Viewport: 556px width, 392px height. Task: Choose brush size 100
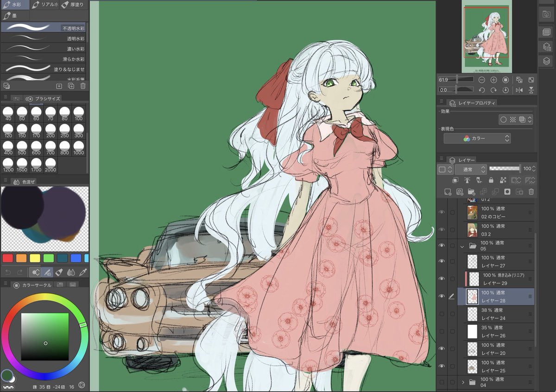(79, 114)
